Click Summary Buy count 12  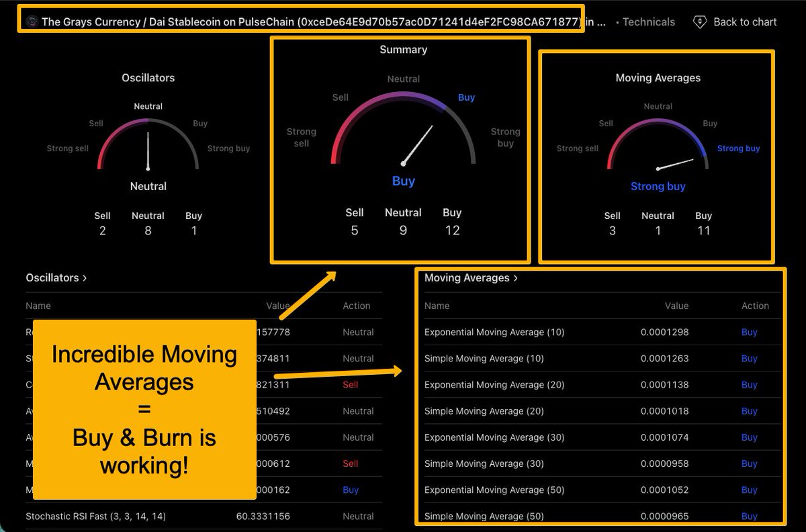point(452,230)
